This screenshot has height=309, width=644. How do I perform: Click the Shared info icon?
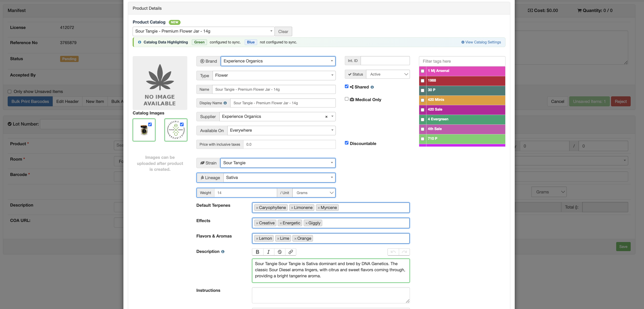coord(372,87)
